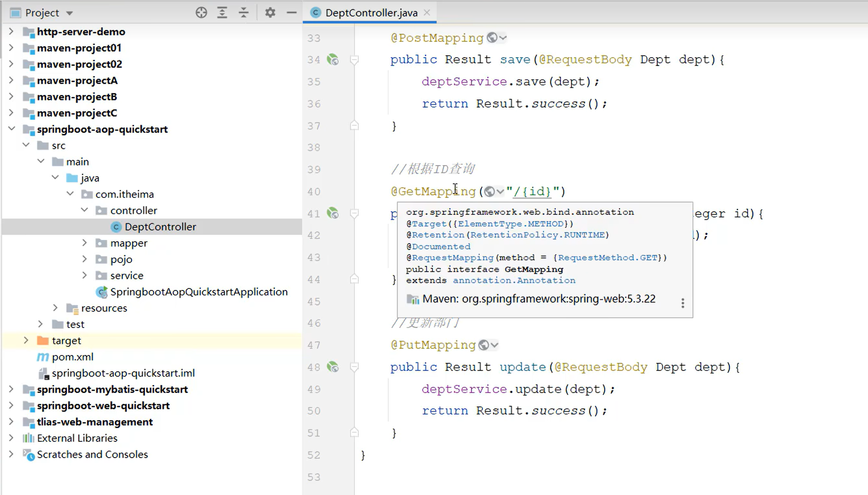
Task: Click the fold marker next to line 37
Action: 354,125
